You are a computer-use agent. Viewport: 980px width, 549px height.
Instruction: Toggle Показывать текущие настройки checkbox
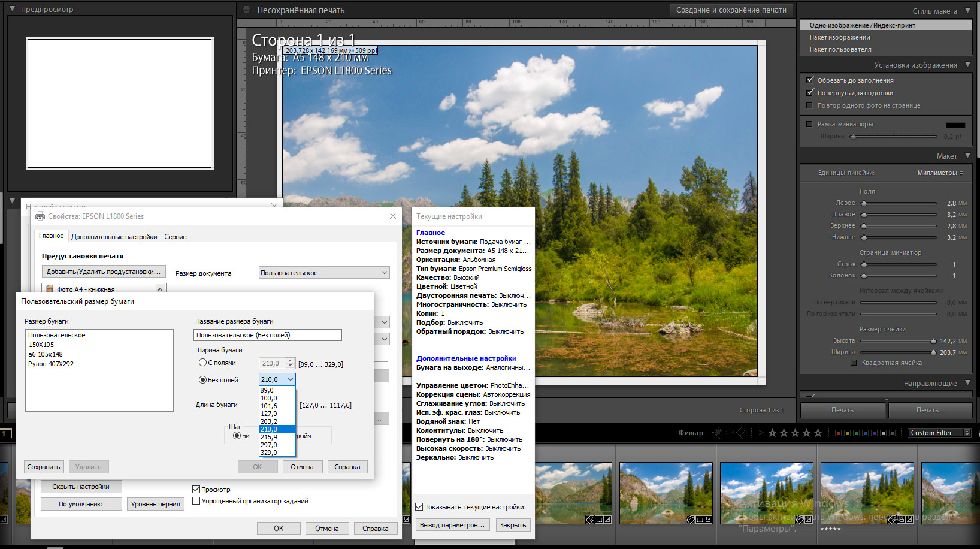click(419, 507)
